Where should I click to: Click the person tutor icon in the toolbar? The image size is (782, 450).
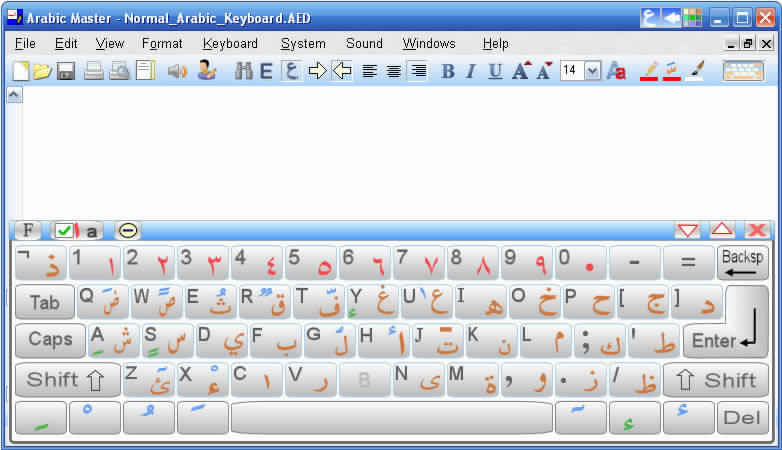click(x=206, y=70)
